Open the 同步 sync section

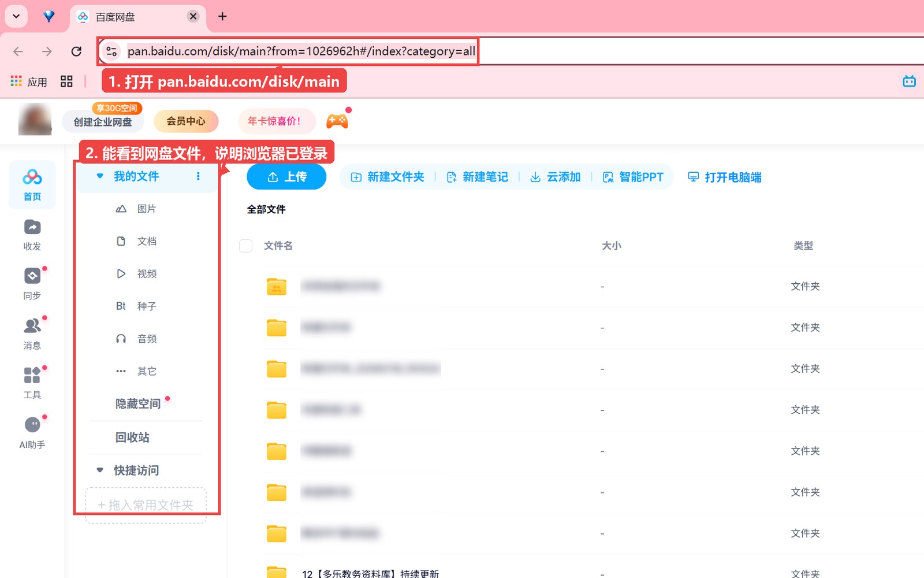pyautogui.click(x=32, y=284)
